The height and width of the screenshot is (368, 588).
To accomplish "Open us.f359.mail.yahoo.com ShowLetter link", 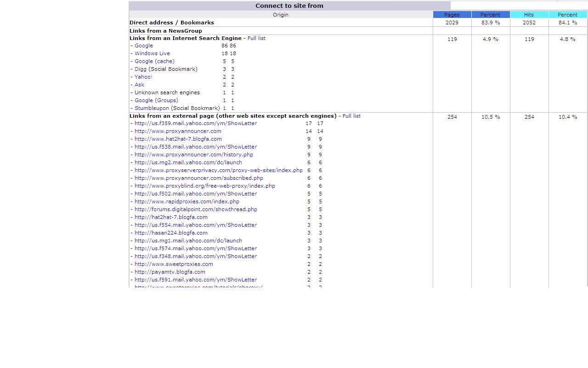I will point(196,123).
